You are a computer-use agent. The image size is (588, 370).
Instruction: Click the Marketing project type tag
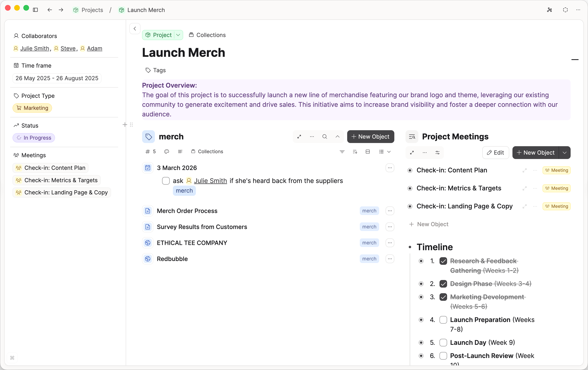[x=32, y=108]
